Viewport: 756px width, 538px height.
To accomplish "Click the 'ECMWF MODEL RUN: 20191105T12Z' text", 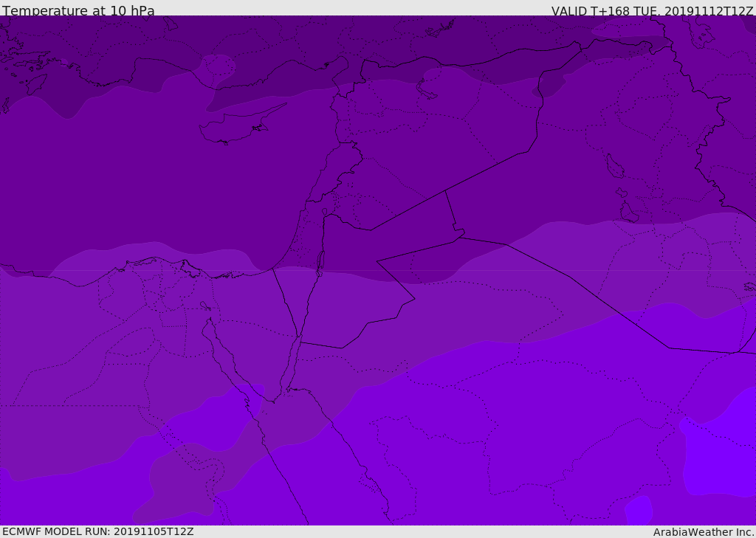I will point(98,531).
